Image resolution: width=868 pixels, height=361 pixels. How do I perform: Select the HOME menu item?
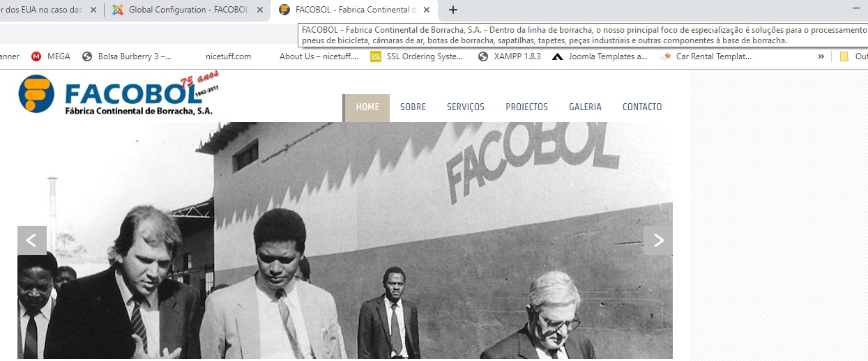[x=367, y=107]
